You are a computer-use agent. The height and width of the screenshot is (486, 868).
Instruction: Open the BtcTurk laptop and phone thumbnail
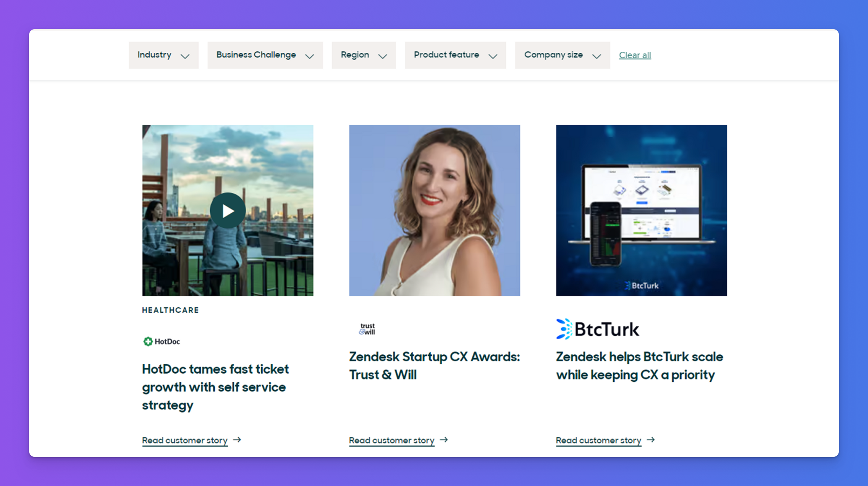(641, 211)
